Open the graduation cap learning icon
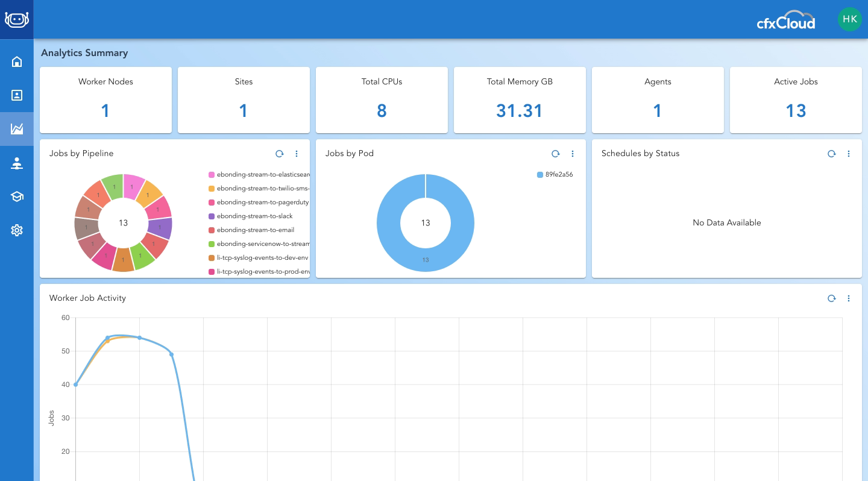868x481 pixels. [17, 196]
